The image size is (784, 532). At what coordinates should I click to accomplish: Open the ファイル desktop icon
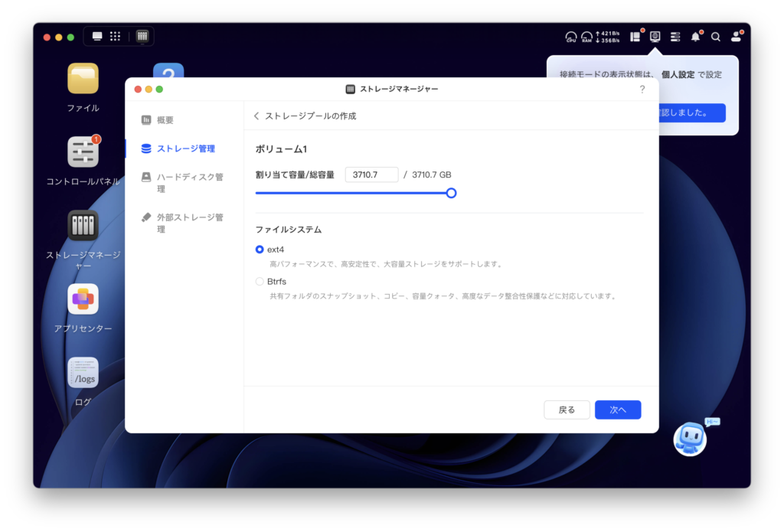point(83,79)
